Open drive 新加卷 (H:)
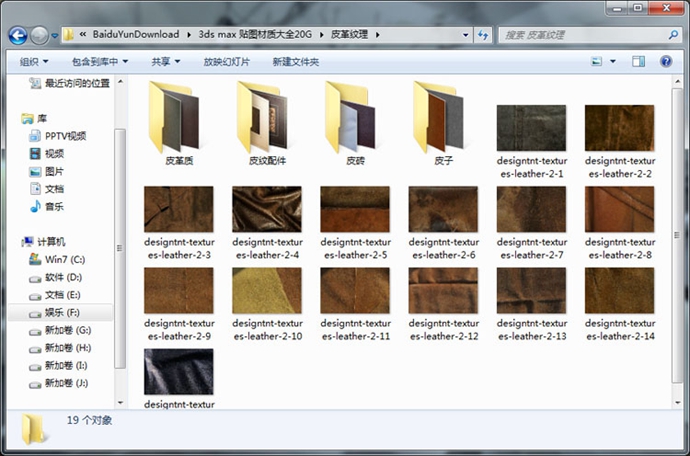The height and width of the screenshot is (456, 690). (x=60, y=348)
